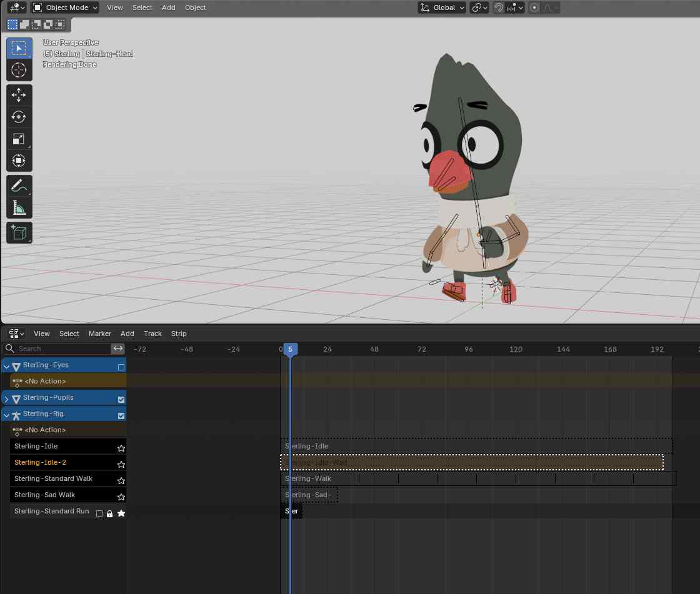Open the NLA editor type dropdown

click(16, 334)
